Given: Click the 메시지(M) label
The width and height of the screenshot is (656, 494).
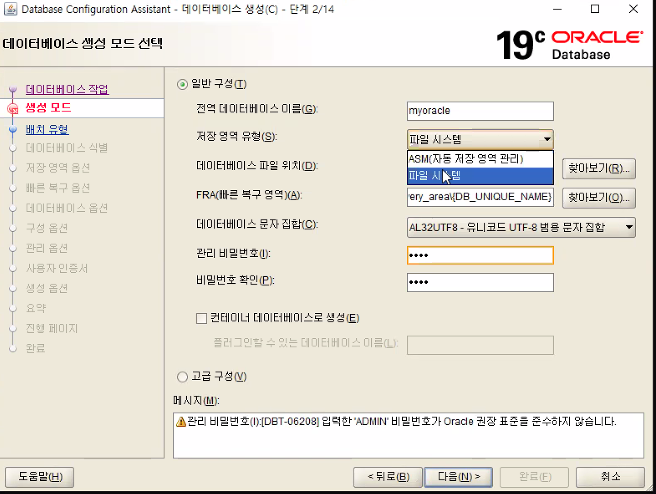Looking at the screenshot, I should pos(196,401).
